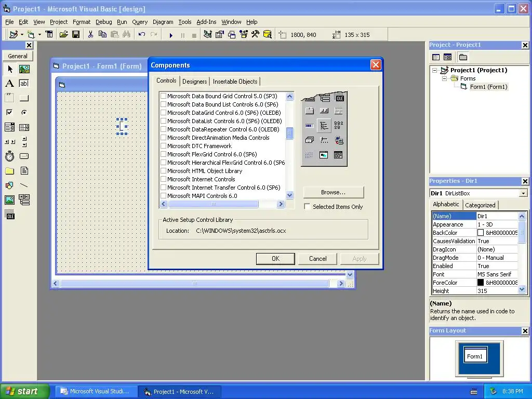Image resolution: width=532 pixels, height=399 pixels.
Task: Select Form1 (Form1) in project tree
Action: tap(488, 87)
